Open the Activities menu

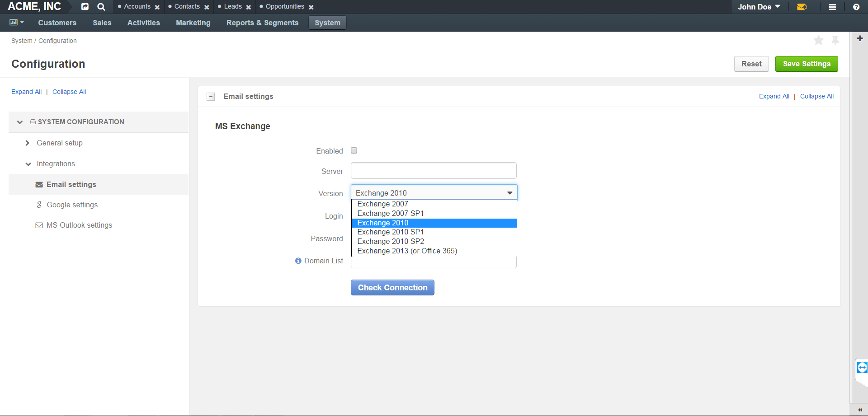(144, 23)
